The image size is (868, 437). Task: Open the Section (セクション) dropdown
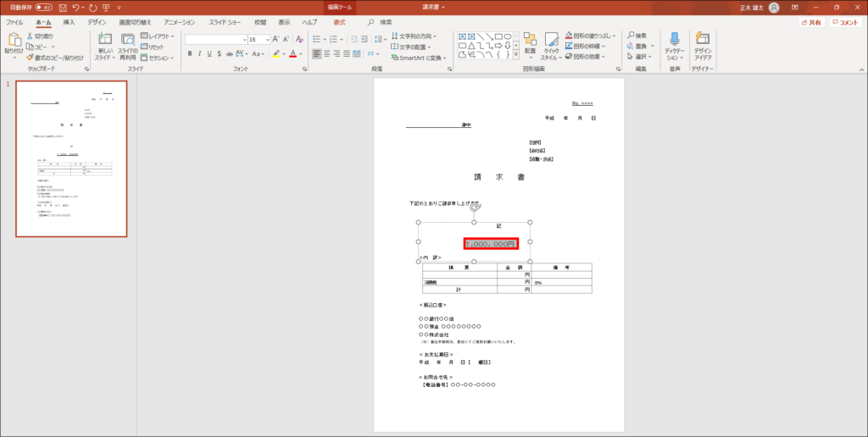point(157,58)
